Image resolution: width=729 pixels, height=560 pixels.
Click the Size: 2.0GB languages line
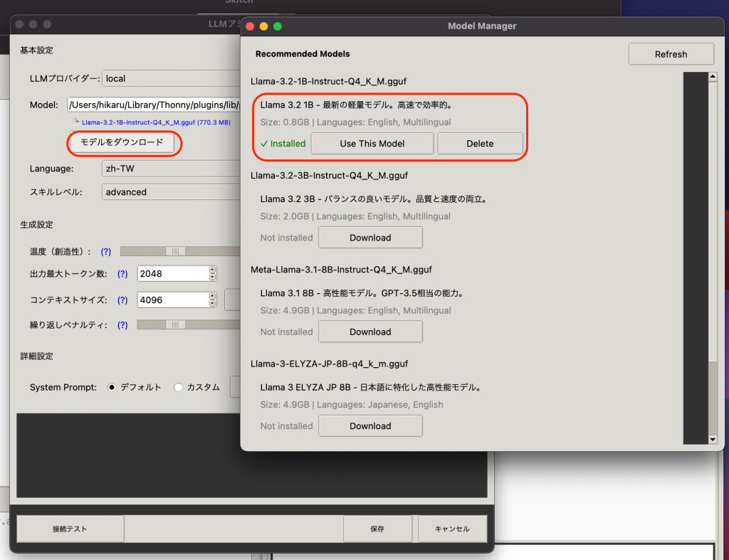(x=356, y=216)
